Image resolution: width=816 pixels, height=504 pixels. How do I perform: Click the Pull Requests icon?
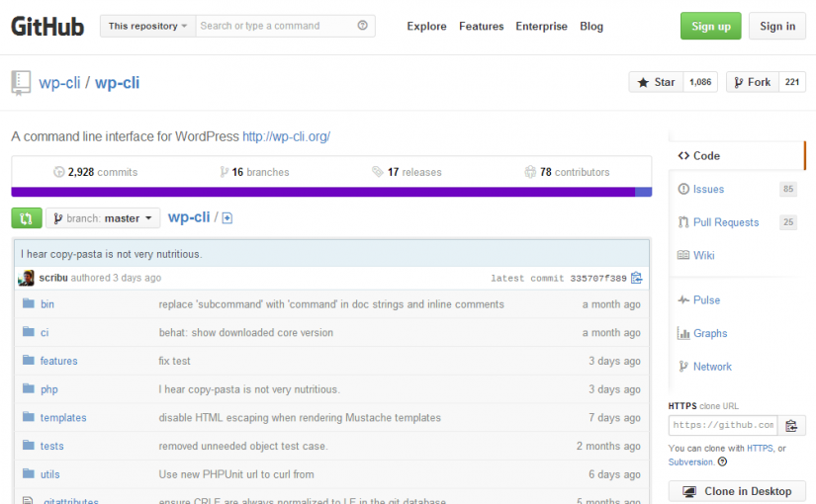683,222
